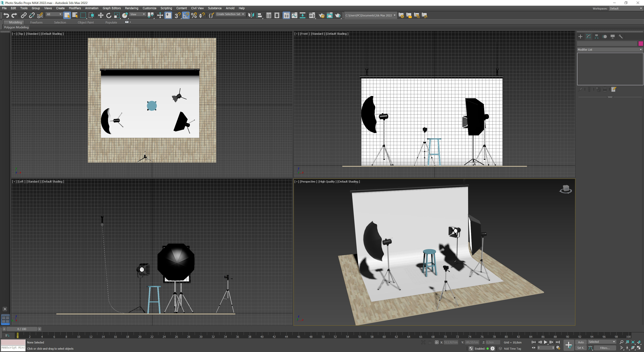Toggle the Angle Snap button
644x352 pixels.
186,15
